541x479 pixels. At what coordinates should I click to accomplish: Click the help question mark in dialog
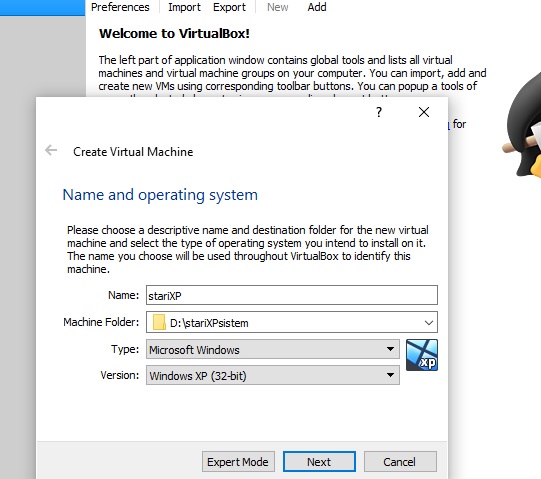[x=379, y=112]
